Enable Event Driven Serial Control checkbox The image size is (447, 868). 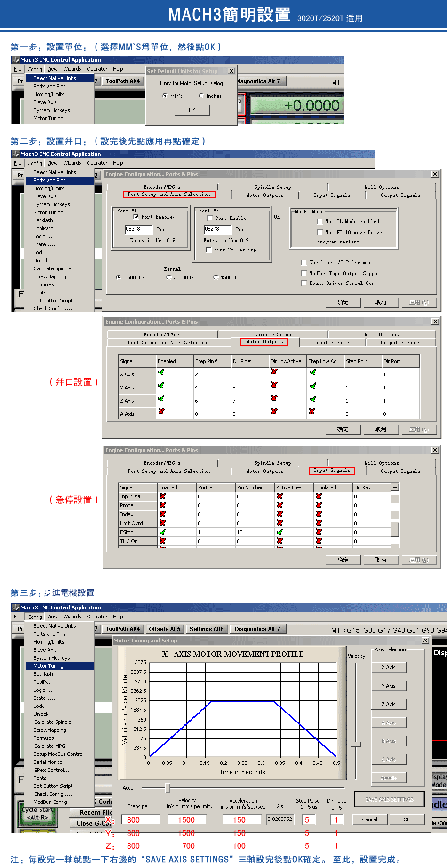click(304, 283)
